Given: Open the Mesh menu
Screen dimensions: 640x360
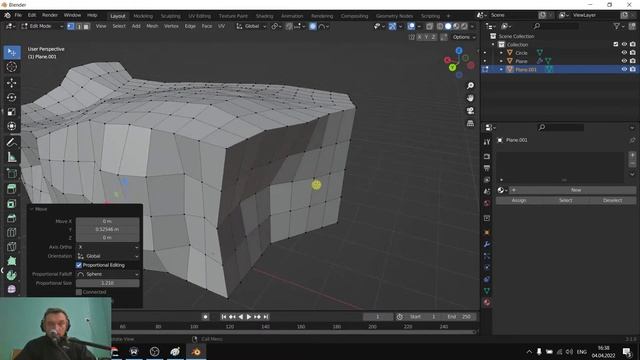Looking at the screenshot, I should point(152,26).
